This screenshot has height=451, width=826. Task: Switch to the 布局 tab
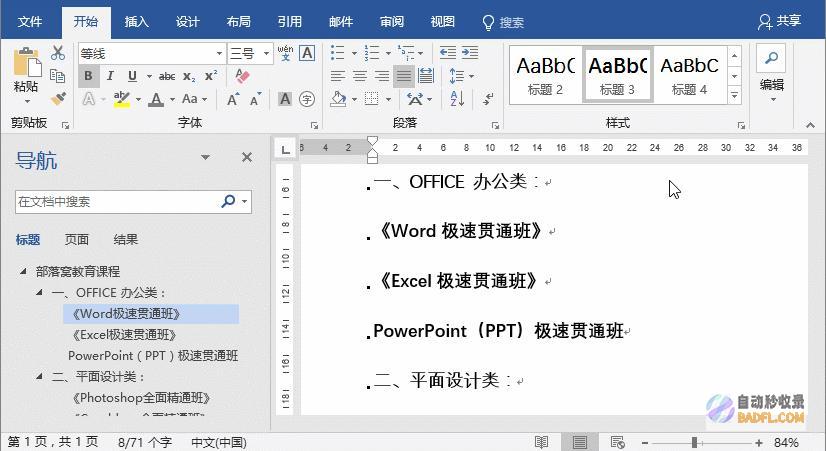coord(239,22)
